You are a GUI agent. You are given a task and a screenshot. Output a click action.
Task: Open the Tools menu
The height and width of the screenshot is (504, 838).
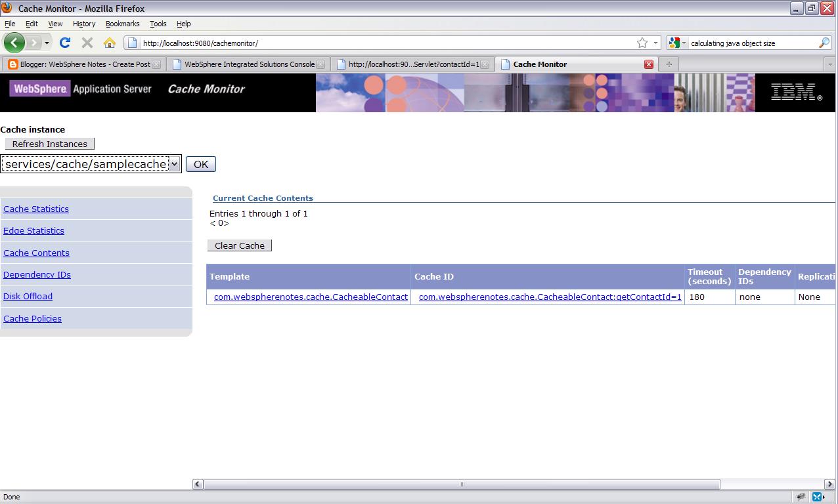158,24
